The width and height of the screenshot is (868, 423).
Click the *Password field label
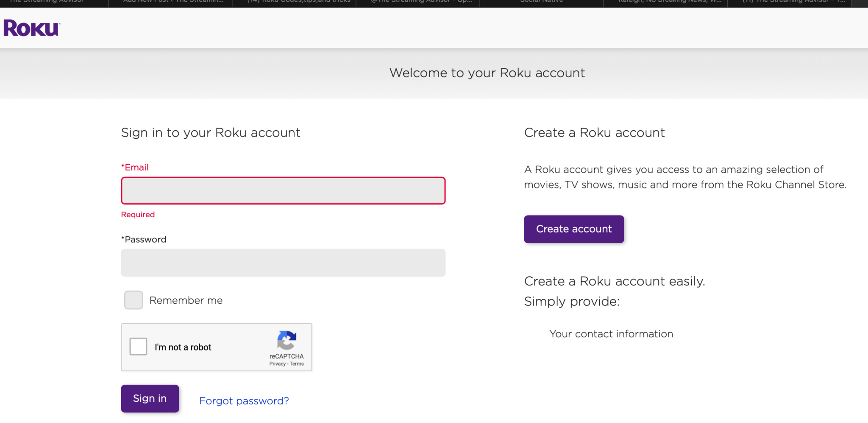(x=144, y=239)
